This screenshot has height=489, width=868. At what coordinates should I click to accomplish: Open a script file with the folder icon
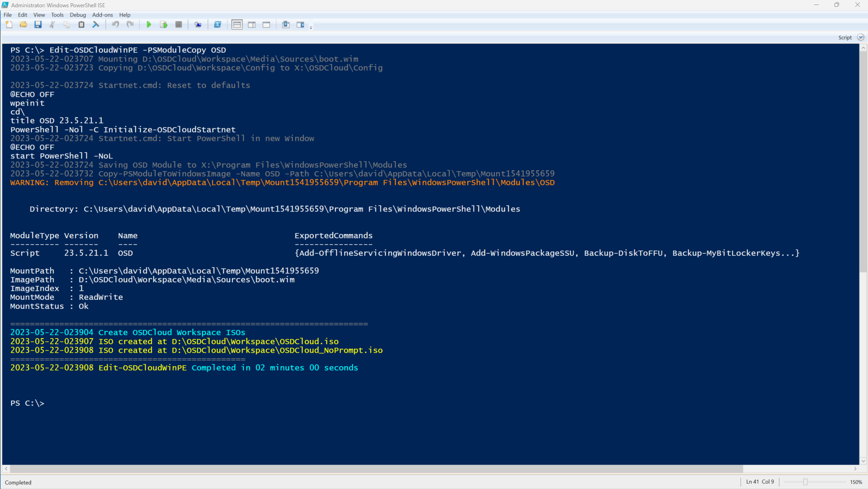(24, 25)
